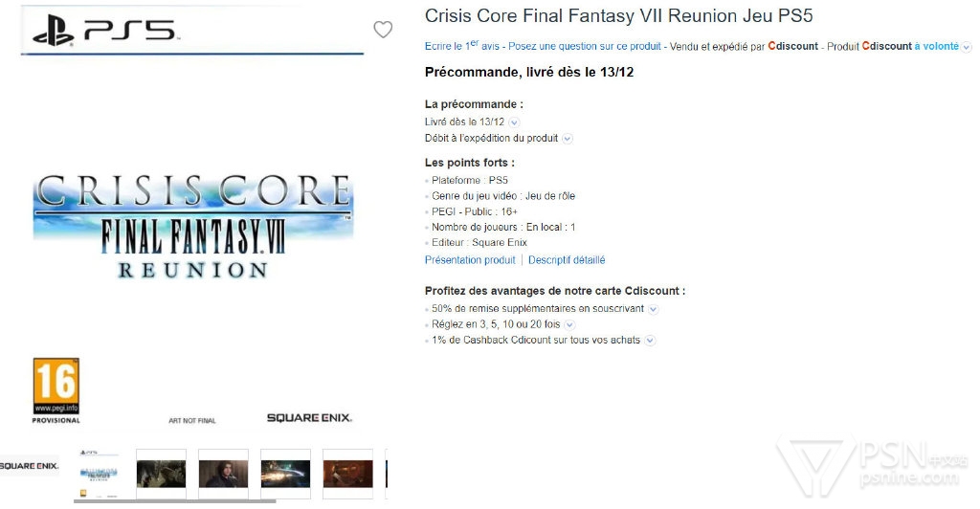
Task: Select the glowing light screenshot thumbnail
Action: 285,474
